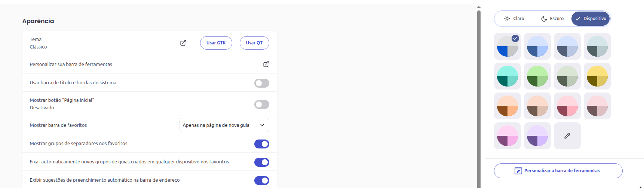
Task: Select the yellow color theme swatch
Action: [x=597, y=76]
